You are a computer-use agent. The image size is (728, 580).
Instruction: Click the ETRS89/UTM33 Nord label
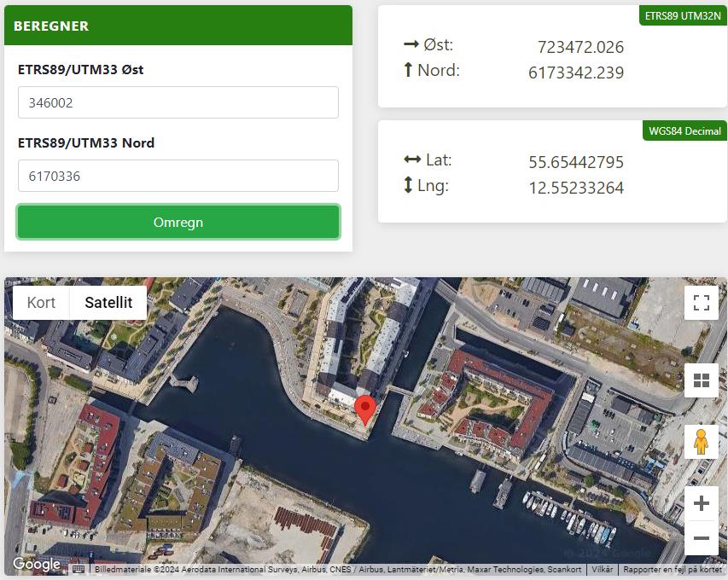click(x=86, y=143)
